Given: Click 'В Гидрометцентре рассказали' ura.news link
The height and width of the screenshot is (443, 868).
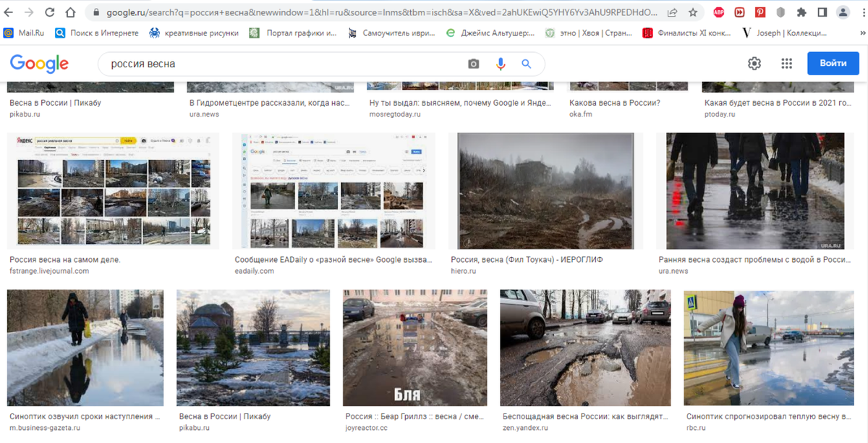Looking at the screenshot, I should tap(269, 103).
